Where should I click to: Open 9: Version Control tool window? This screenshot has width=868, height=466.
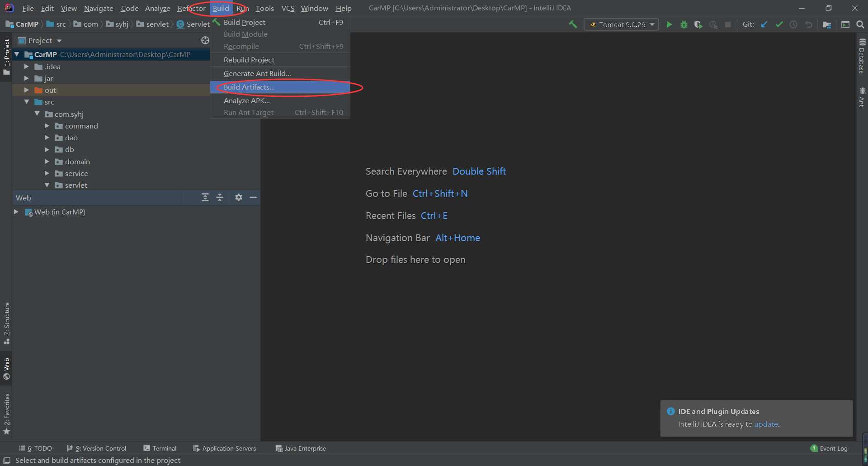(x=96, y=448)
